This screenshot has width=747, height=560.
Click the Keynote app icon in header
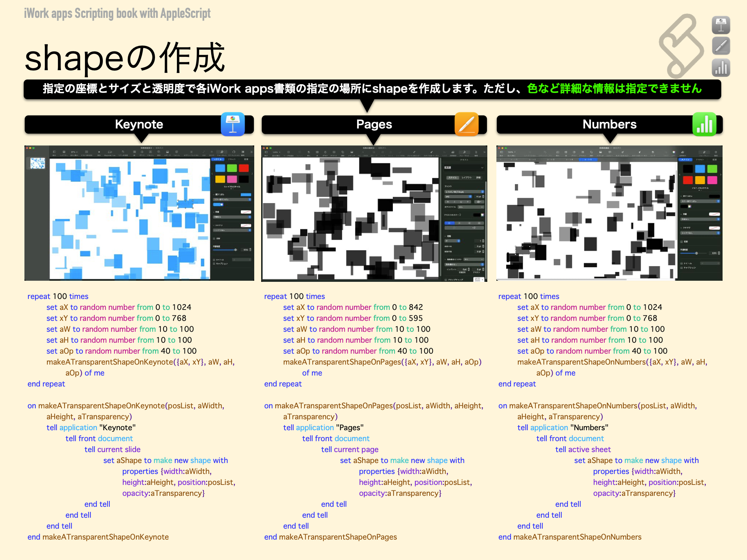click(x=233, y=124)
